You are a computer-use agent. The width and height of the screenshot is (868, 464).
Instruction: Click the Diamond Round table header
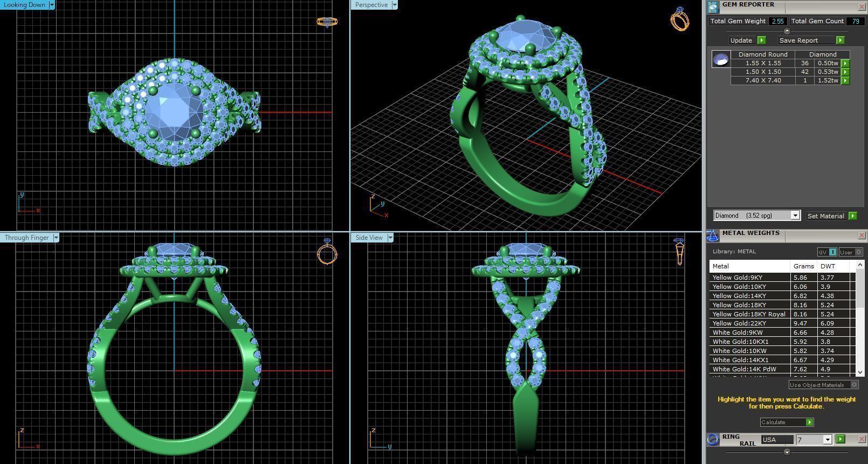(x=763, y=54)
